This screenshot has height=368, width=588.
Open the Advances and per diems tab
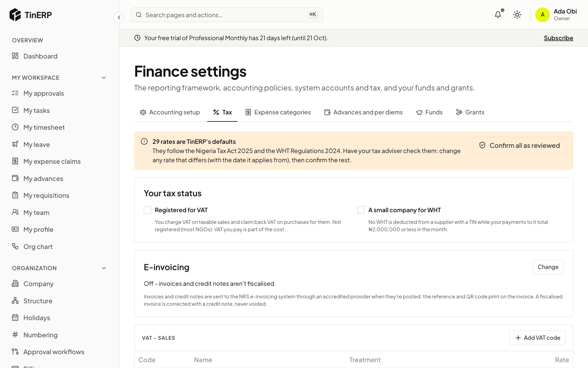(364, 112)
